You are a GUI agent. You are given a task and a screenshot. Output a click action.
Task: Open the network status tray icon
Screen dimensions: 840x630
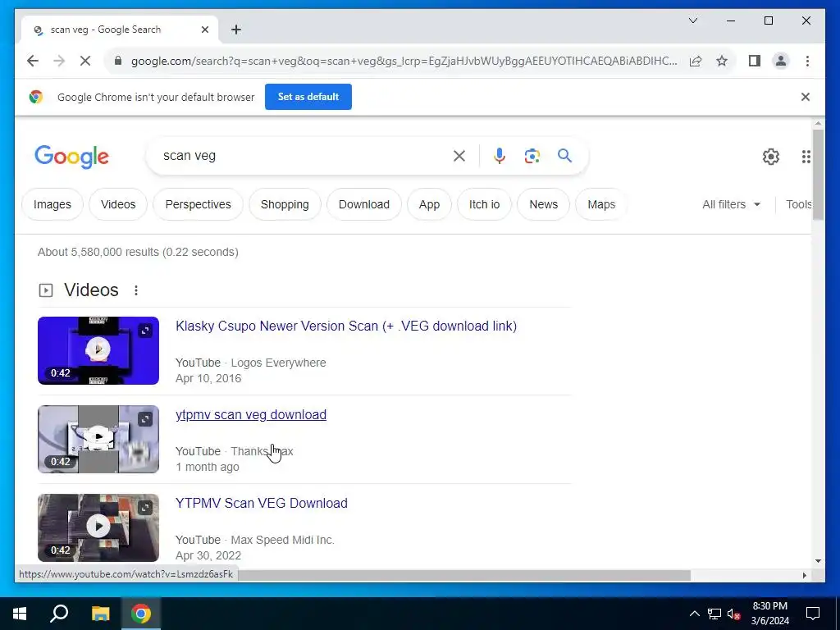[714, 614]
